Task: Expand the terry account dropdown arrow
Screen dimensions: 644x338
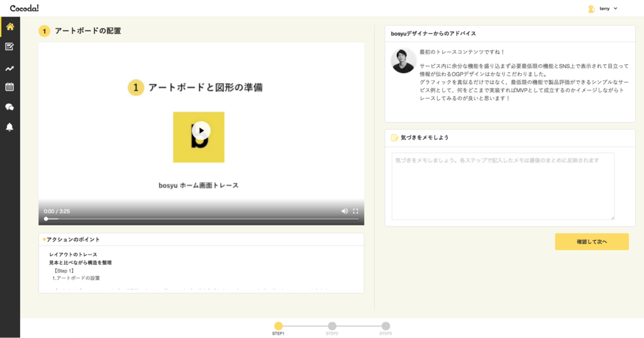Action: (615, 9)
